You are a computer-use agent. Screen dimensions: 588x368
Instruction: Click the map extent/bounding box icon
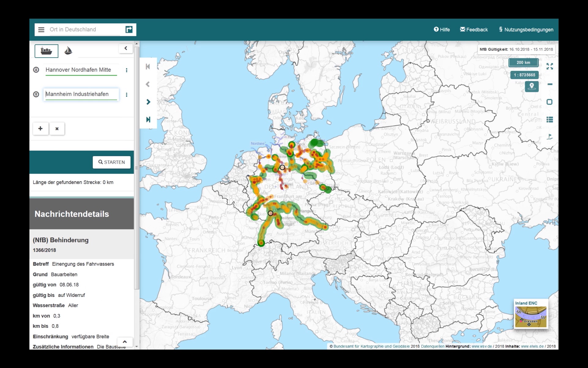[549, 102]
